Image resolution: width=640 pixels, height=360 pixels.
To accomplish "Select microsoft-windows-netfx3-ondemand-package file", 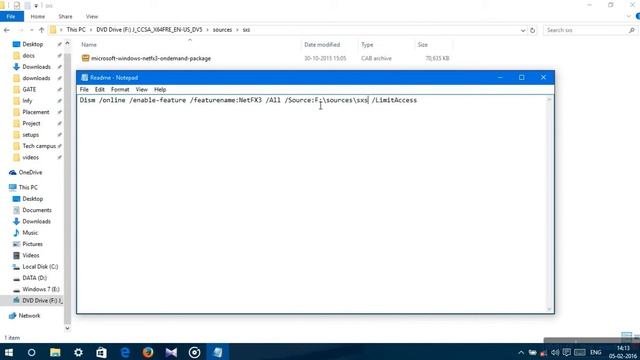I will [x=151, y=58].
